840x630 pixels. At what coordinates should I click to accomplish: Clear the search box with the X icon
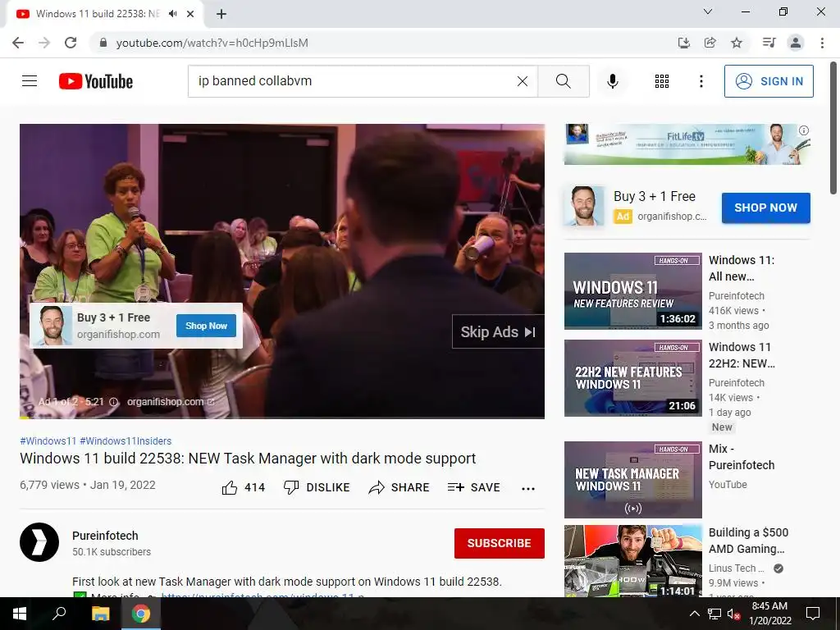click(523, 81)
